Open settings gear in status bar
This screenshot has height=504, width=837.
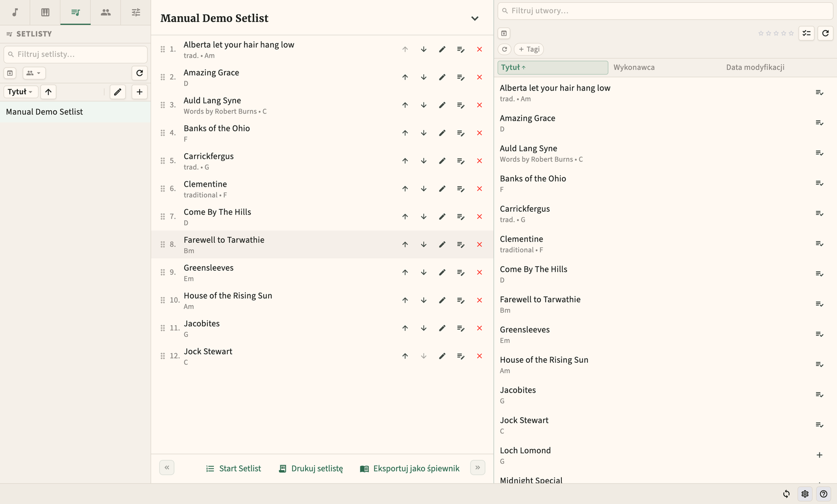pyautogui.click(x=805, y=494)
